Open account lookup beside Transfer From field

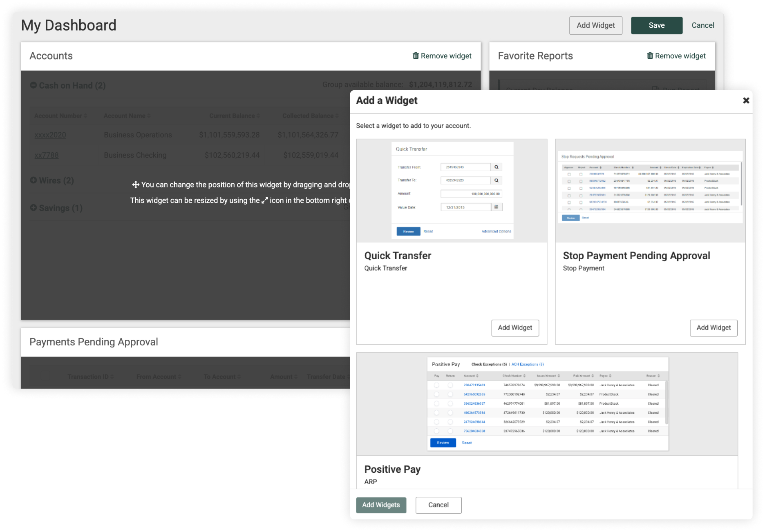coord(496,167)
